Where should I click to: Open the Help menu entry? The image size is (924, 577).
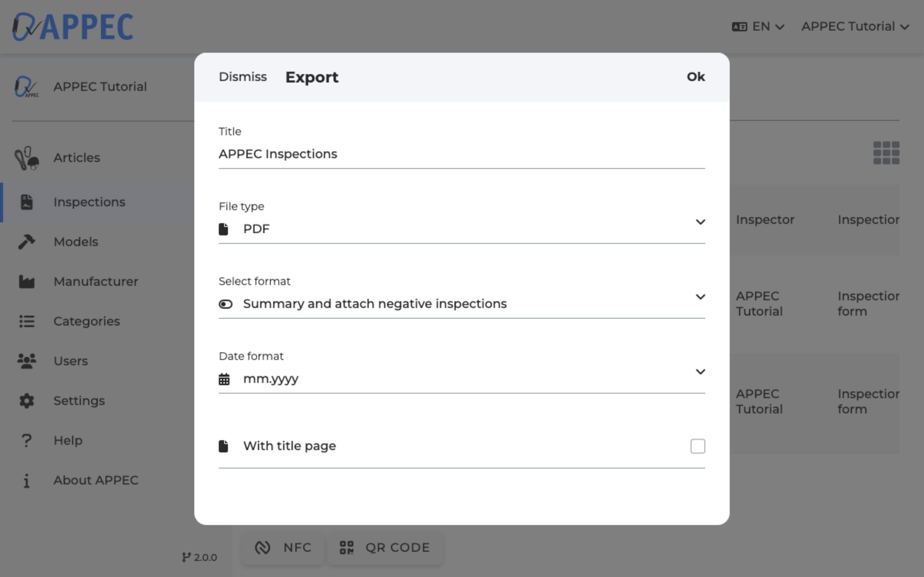(68, 440)
